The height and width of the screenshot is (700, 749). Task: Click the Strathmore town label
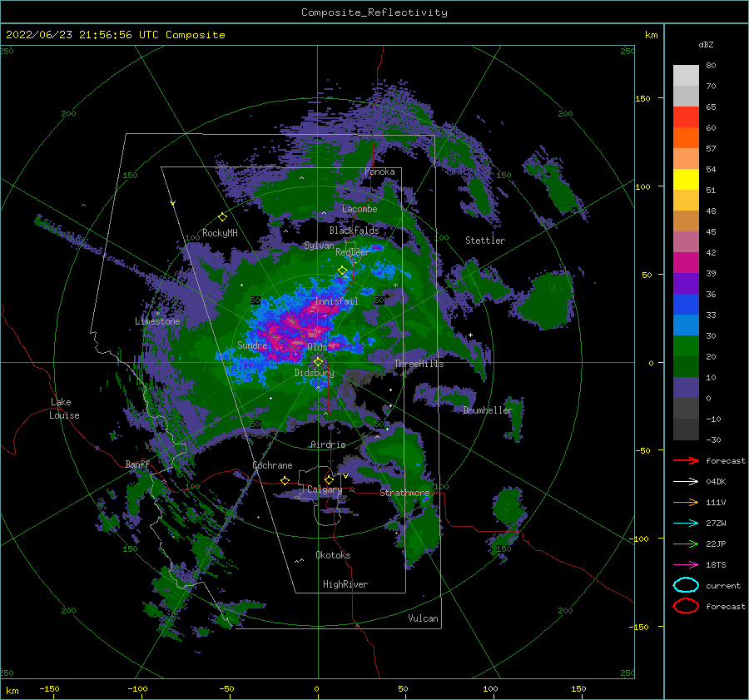click(x=404, y=493)
